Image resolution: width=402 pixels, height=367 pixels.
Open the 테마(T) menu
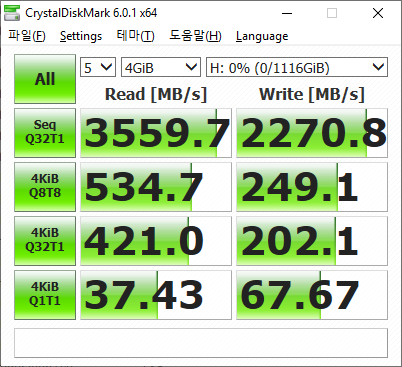[x=135, y=36]
